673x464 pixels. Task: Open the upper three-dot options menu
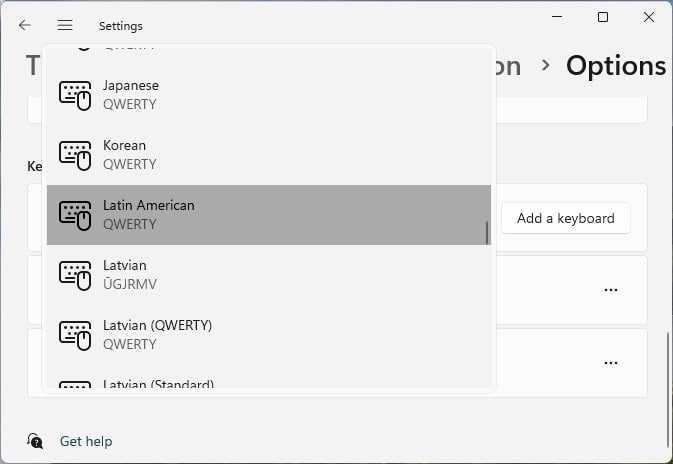coord(611,290)
